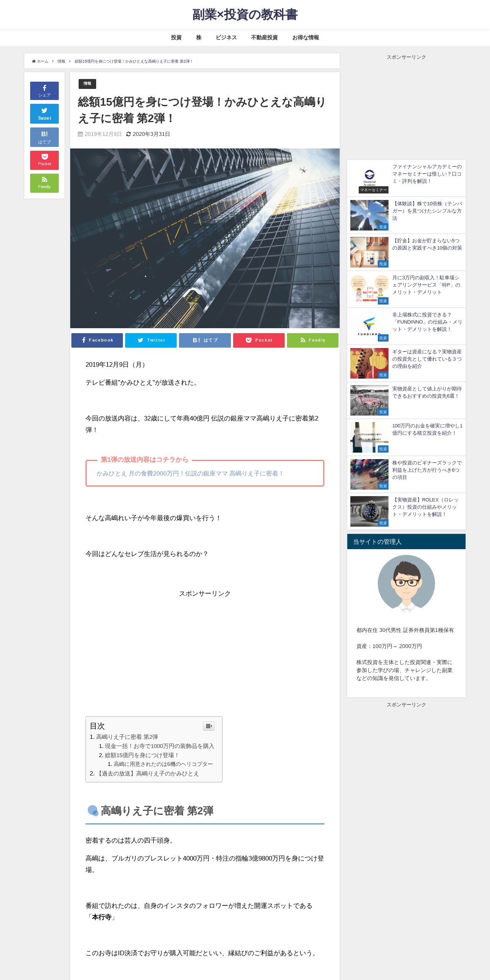The image size is (490, 980).
Task: Click the 当サイトの管理人 widget heading
Action: pyautogui.click(x=406, y=542)
